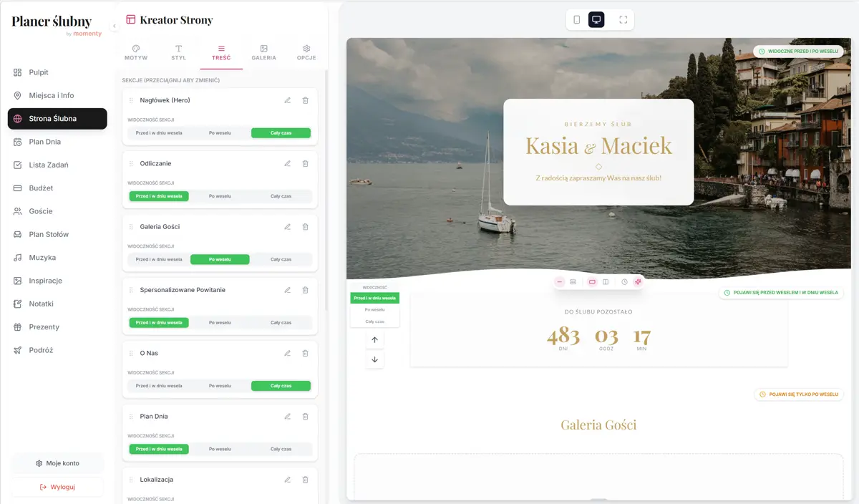Set Galeria Gości visibility to Przed i w dniu wesela
859x504 pixels.
click(x=159, y=260)
